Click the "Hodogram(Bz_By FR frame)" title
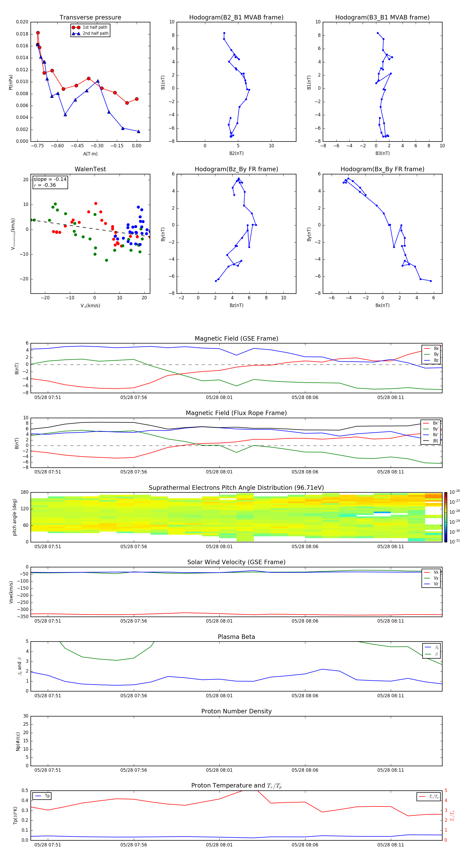This screenshot has width=473, height=868. [236, 169]
